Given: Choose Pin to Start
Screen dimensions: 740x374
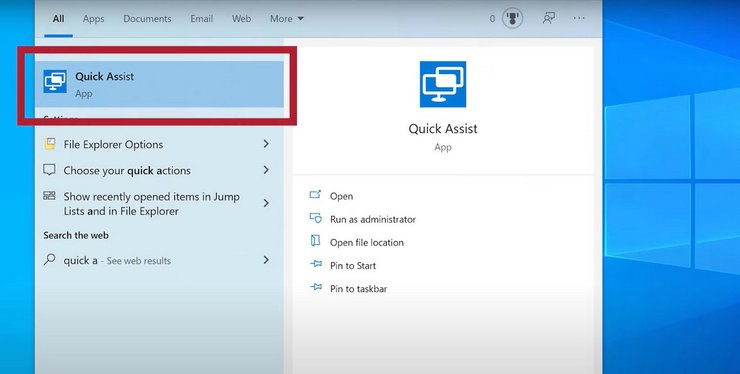Looking at the screenshot, I should (353, 265).
